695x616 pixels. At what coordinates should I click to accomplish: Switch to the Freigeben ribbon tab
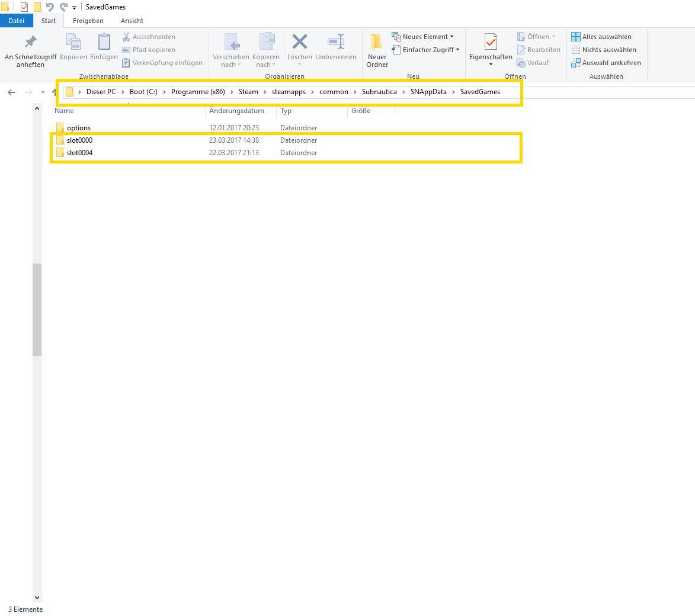88,21
